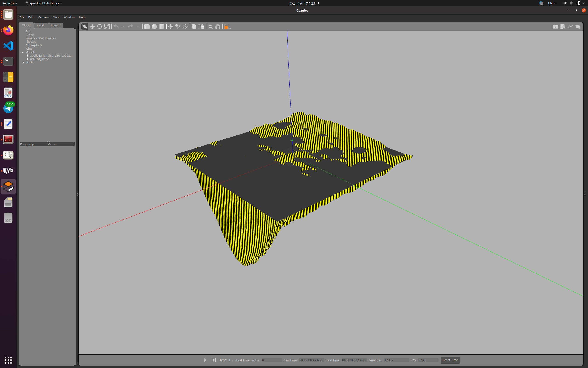Screen dimensions: 588x368
Task: Click the video recording icon
Action: [x=578, y=26]
